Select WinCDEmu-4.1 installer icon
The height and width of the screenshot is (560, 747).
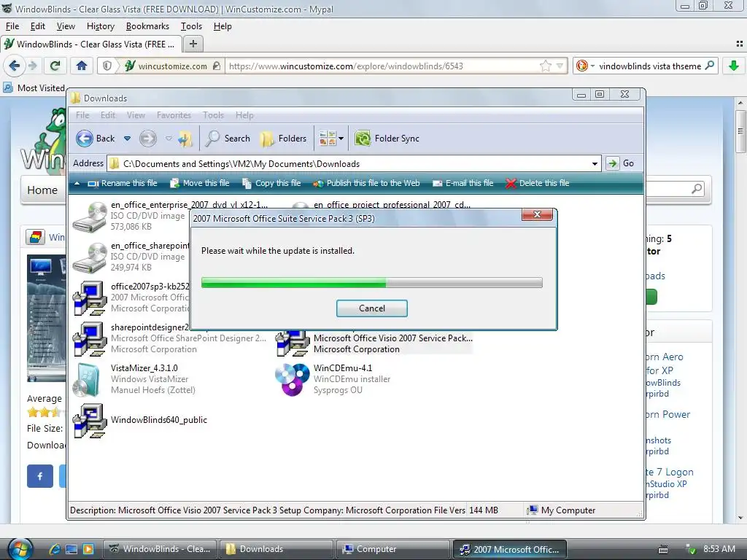[292, 379]
